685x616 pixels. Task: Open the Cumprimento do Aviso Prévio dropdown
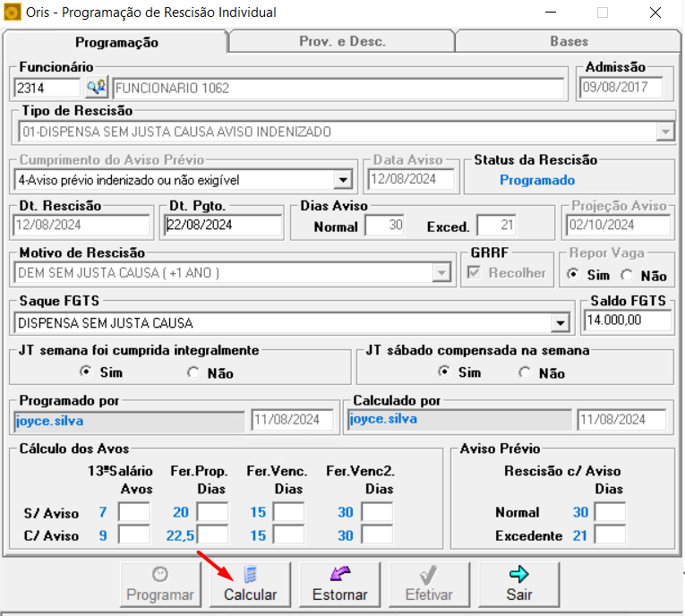pos(343,180)
